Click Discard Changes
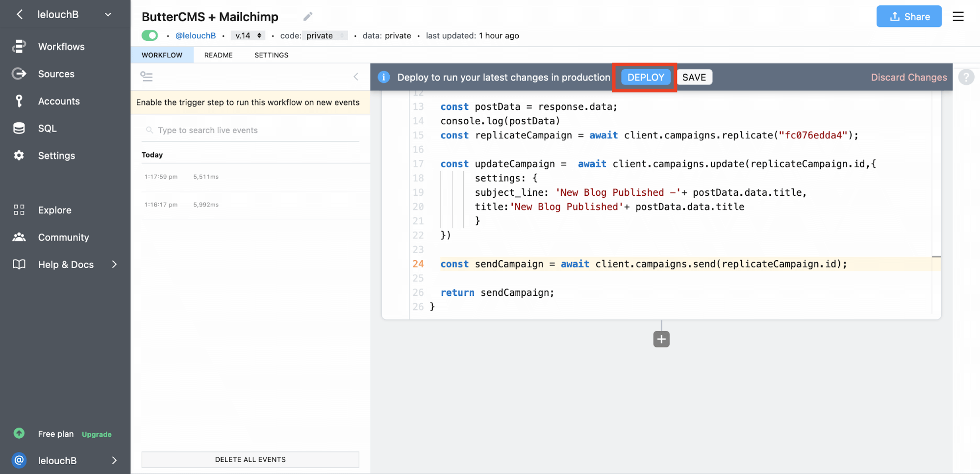The width and height of the screenshot is (980, 474). click(x=909, y=77)
